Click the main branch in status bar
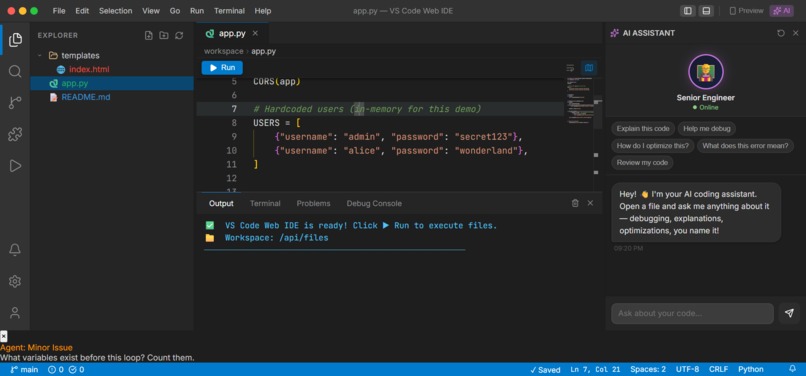 [24, 369]
